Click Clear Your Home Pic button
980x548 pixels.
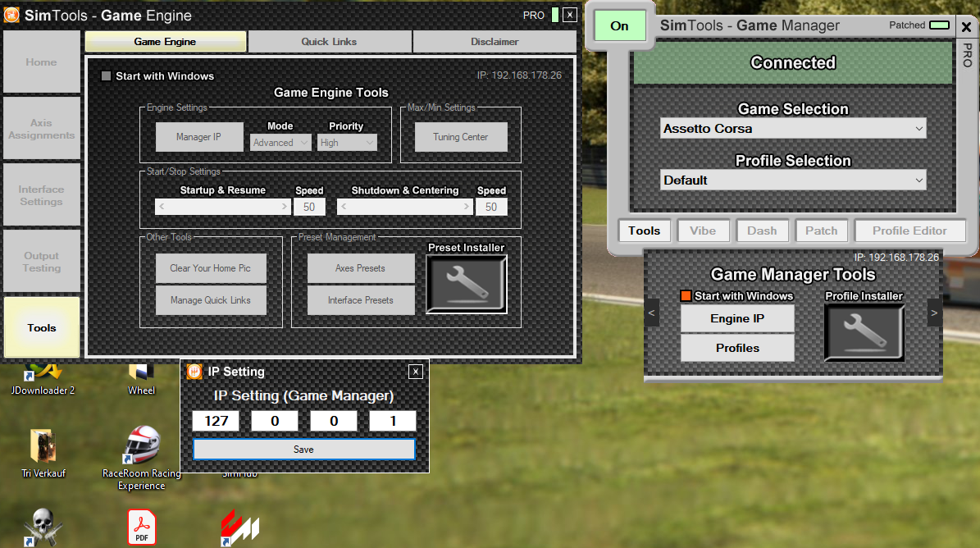[x=211, y=268]
